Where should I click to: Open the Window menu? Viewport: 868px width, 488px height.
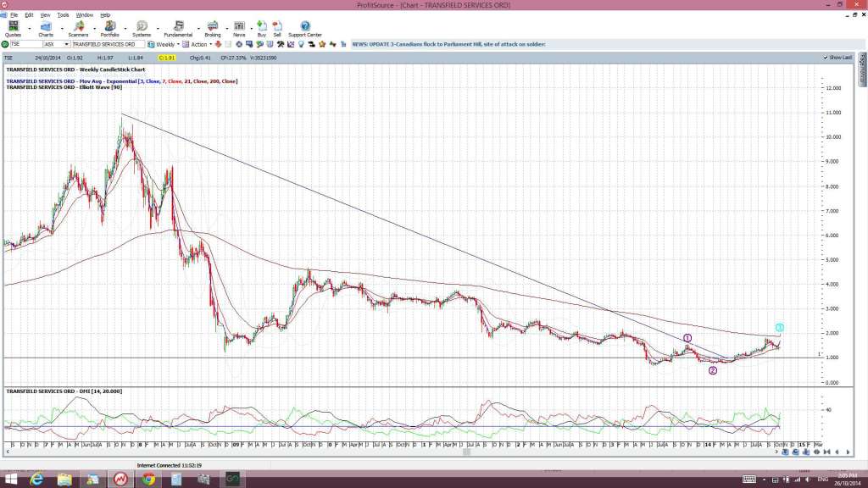85,15
